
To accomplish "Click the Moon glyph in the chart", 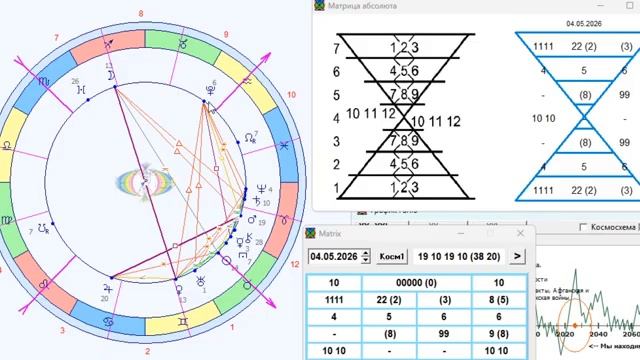I will point(111,76).
